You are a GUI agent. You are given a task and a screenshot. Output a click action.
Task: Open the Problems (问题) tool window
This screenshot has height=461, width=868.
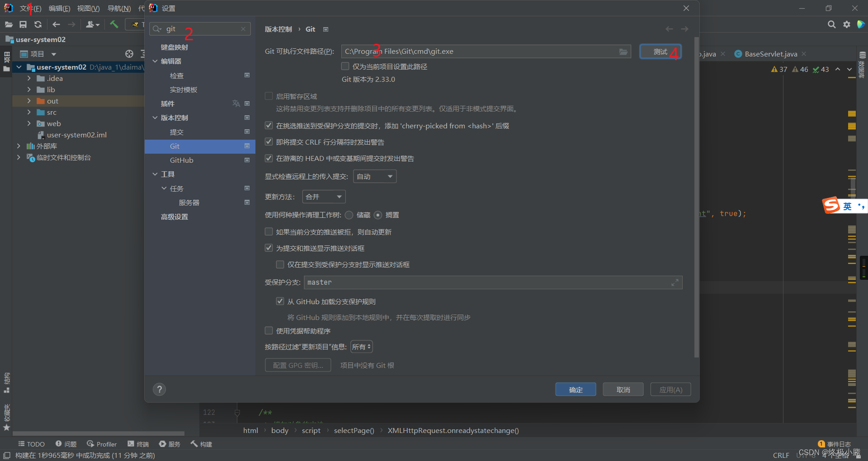pyautogui.click(x=66, y=444)
